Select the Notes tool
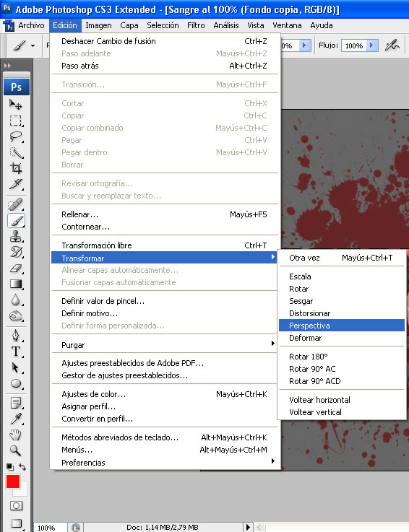The height and width of the screenshot is (532, 409). click(16, 403)
